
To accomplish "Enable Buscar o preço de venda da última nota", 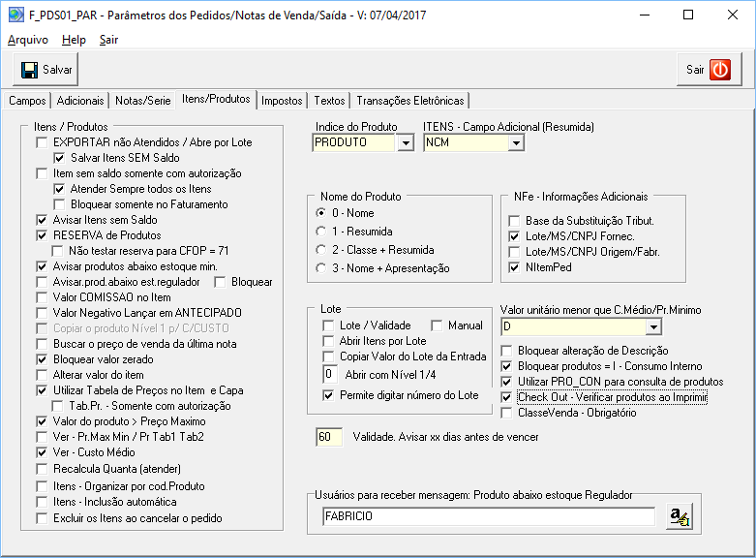I will click(42, 344).
